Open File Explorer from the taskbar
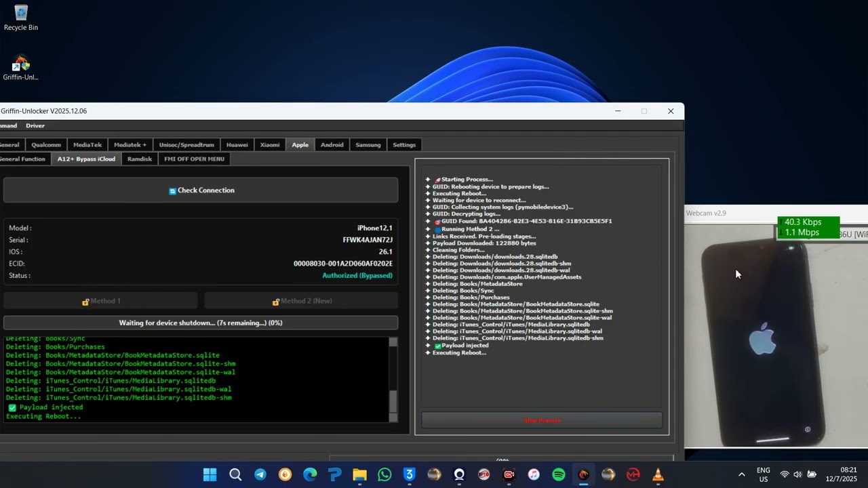868x488 pixels. (x=359, y=474)
